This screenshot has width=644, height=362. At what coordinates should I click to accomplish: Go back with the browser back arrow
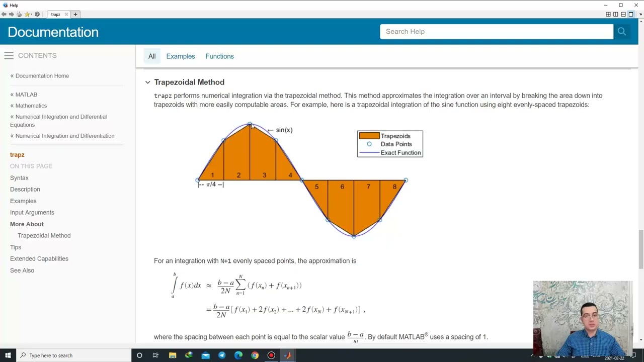tap(4, 15)
